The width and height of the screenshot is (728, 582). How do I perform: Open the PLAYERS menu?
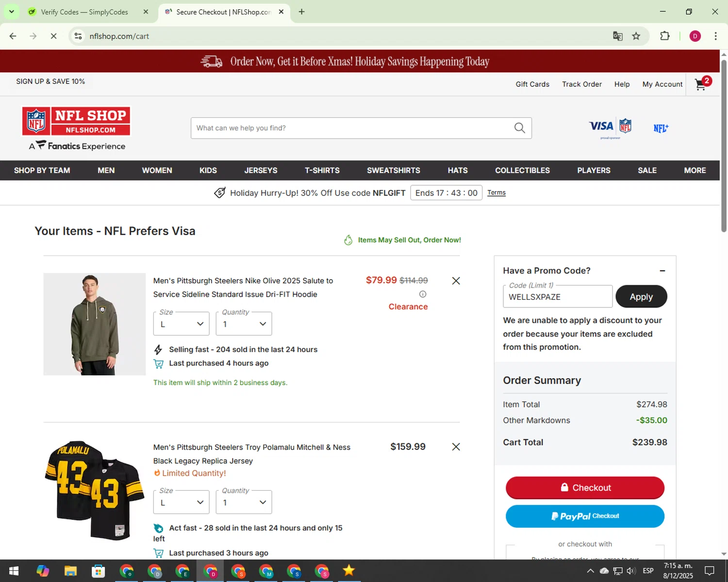point(594,170)
